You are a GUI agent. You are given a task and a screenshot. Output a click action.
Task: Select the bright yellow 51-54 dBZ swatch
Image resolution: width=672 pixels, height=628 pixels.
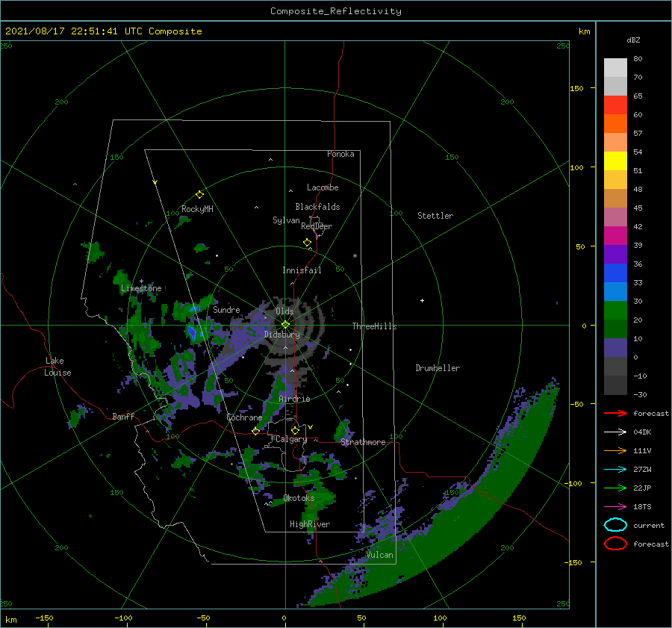[615, 161]
